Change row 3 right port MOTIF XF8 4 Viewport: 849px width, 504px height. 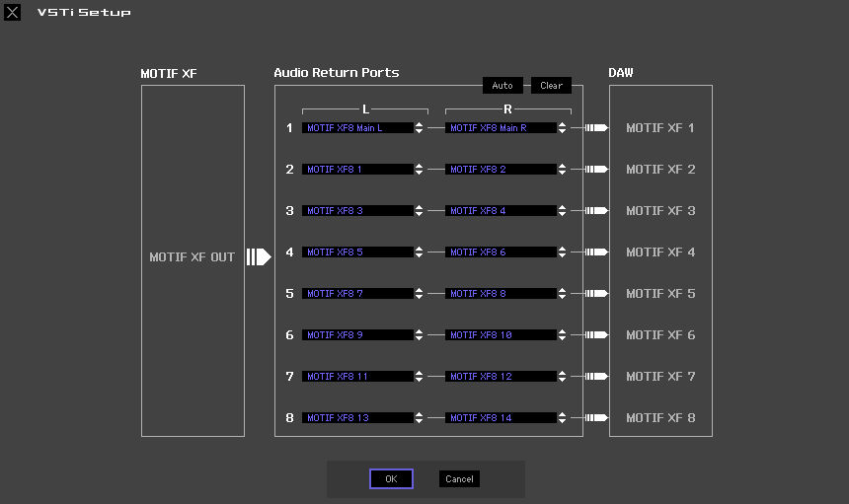(x=562, y=211)
